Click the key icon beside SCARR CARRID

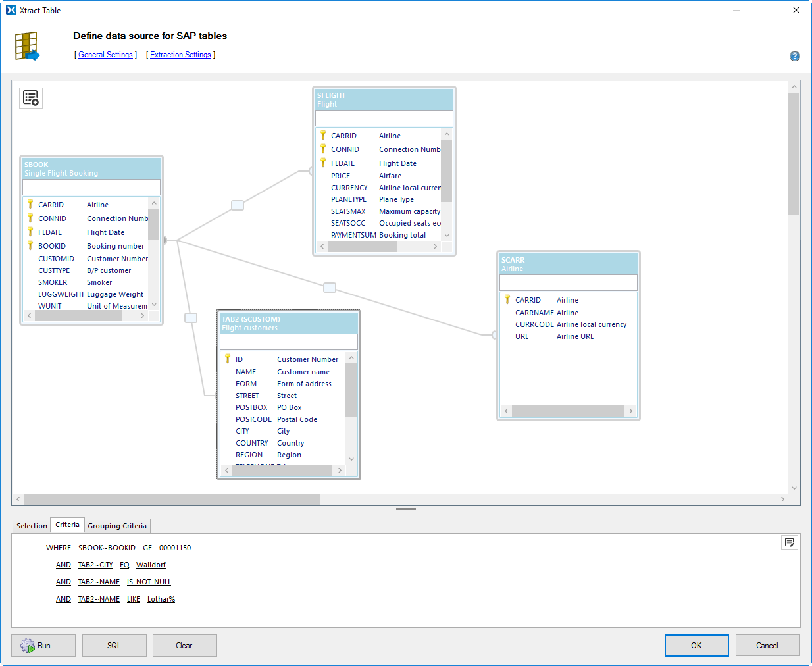coord(507,299)
